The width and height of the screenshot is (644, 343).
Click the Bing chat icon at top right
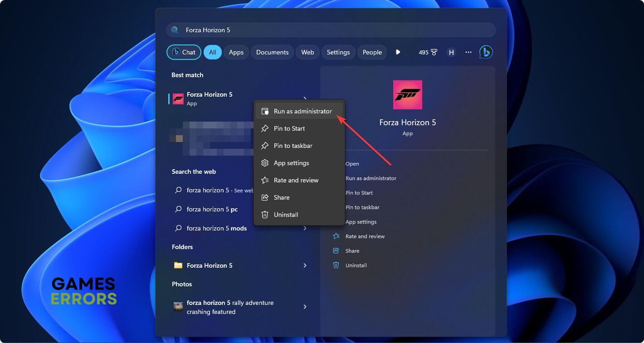[486, 52]
